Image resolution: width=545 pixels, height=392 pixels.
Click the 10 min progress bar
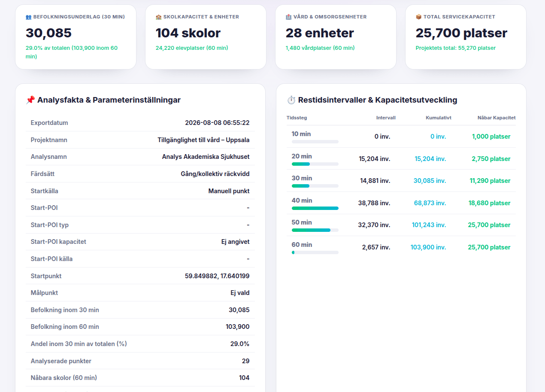coord(315,142)
